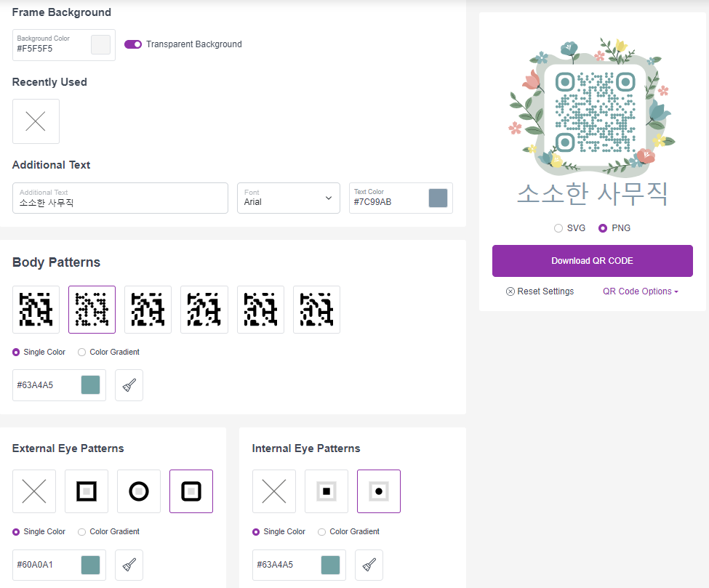This screenshot has width=709, height=588.
Task: Choose the fifth body pattern thumbnail
Action: (x=260, y=310)
